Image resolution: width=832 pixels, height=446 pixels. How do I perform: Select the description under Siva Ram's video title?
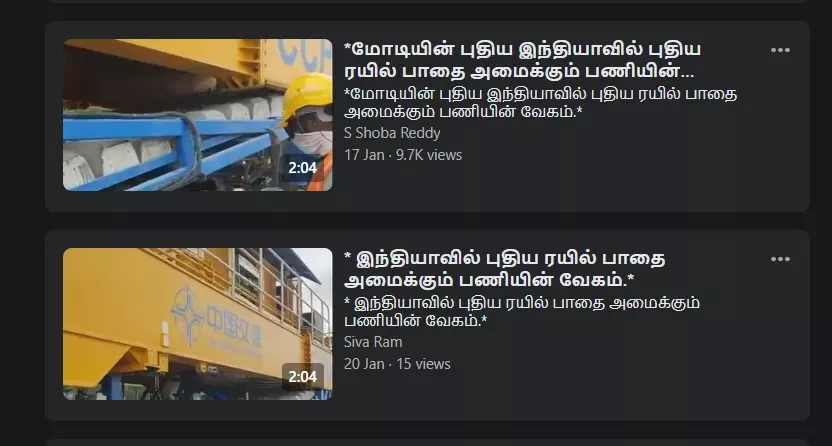pos(522,312)
